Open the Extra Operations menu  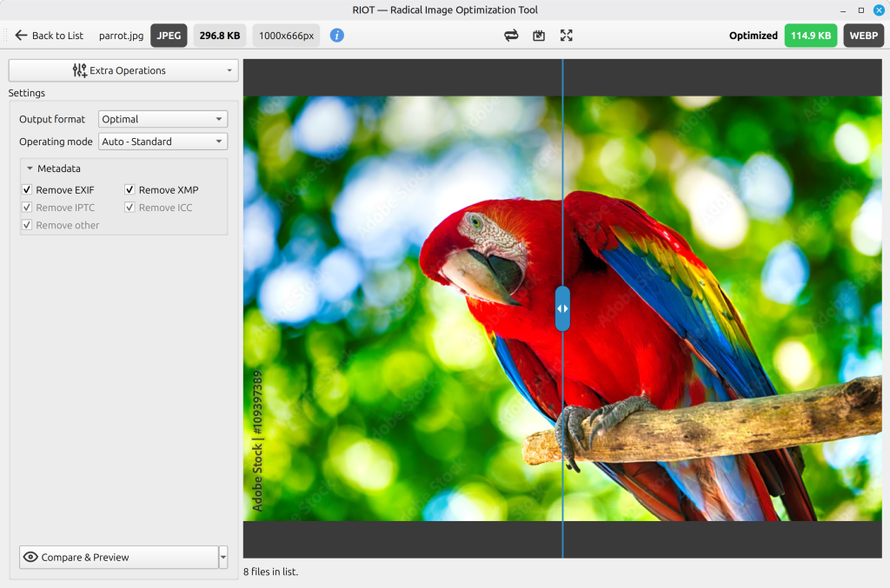coord(123,70)
